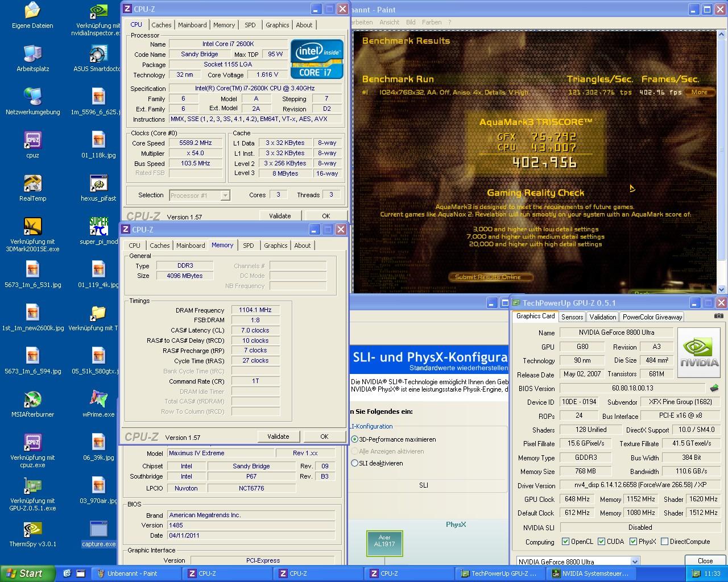Open the Ansicht menu in Paint
Screen dimensions: 728x582
click(390, 22)
